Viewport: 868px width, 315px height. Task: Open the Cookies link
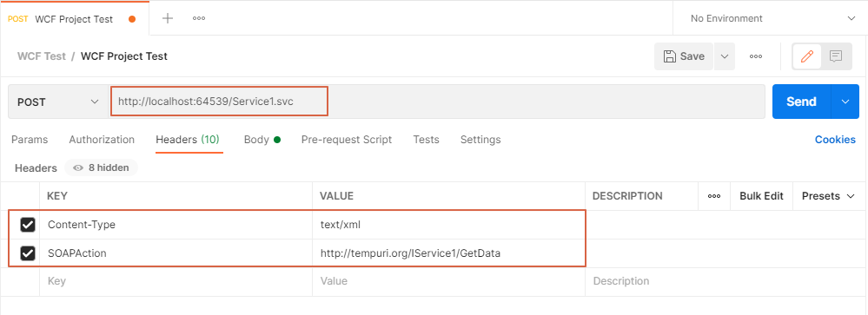[x=835, y=140]
